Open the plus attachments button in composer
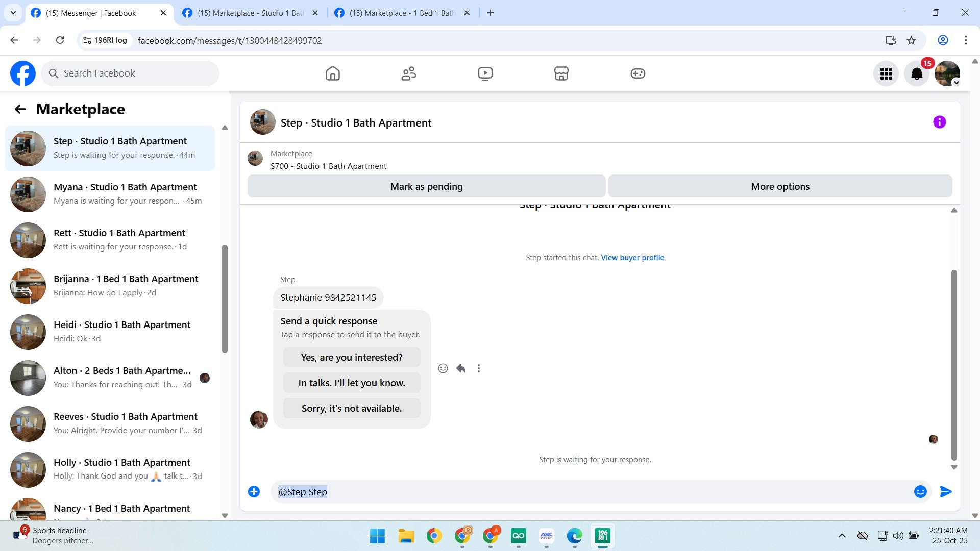Viewport: 980px width, 551px height. [254, 492]
